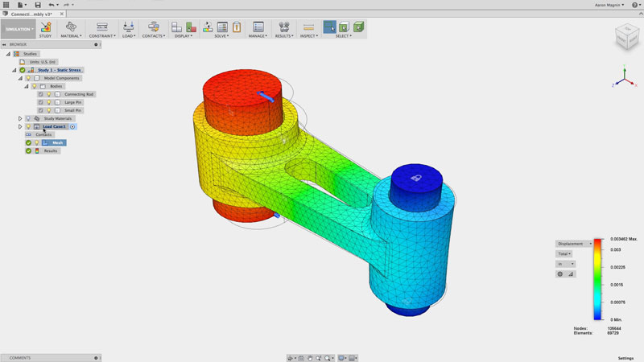Select the Constraint tool icon

[x=102, y=27]
